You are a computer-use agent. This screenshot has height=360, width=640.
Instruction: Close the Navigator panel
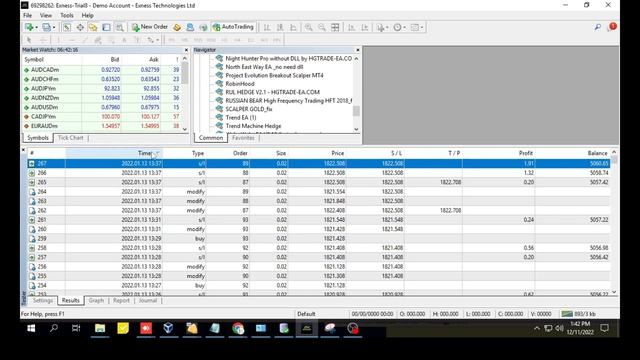[358, 50]
